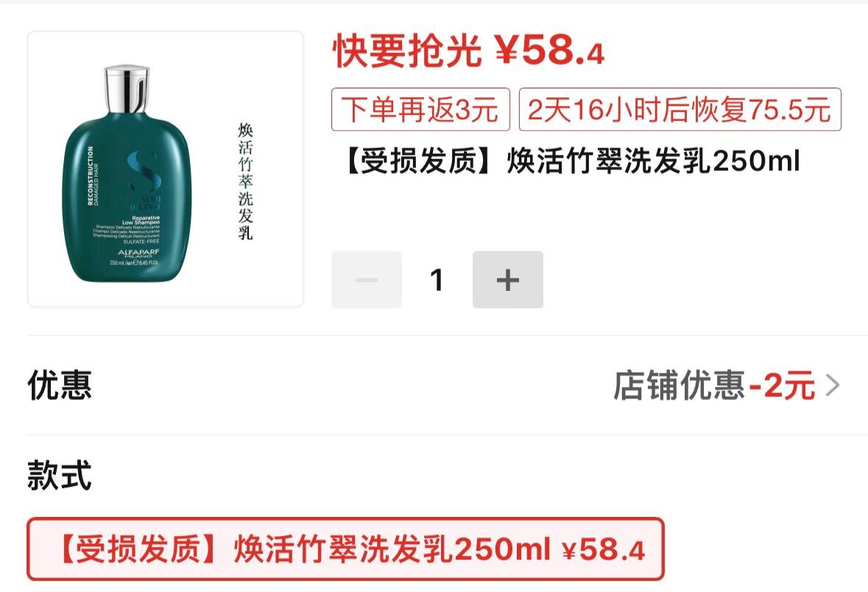Screen dimensions: 868x592
Task: Tap the 优惠 row label
Action: 59,385
